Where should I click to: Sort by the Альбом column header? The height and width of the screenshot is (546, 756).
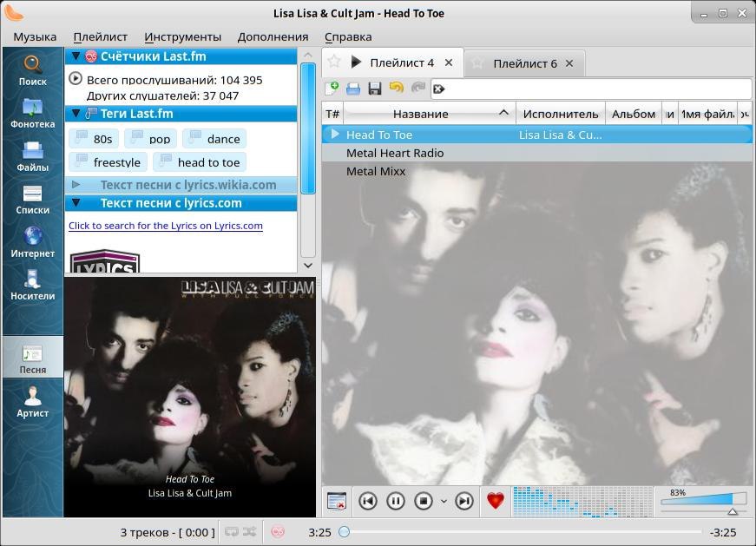point(634,115)
